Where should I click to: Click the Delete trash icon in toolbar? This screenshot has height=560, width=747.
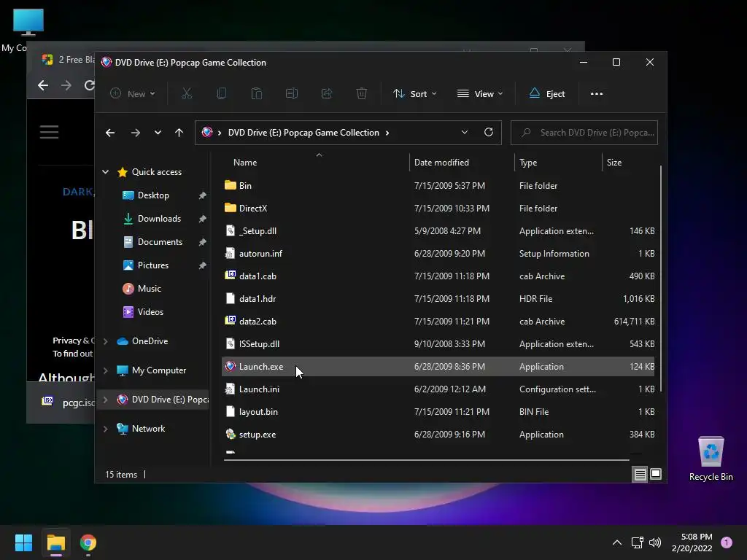tap(362, 94)
